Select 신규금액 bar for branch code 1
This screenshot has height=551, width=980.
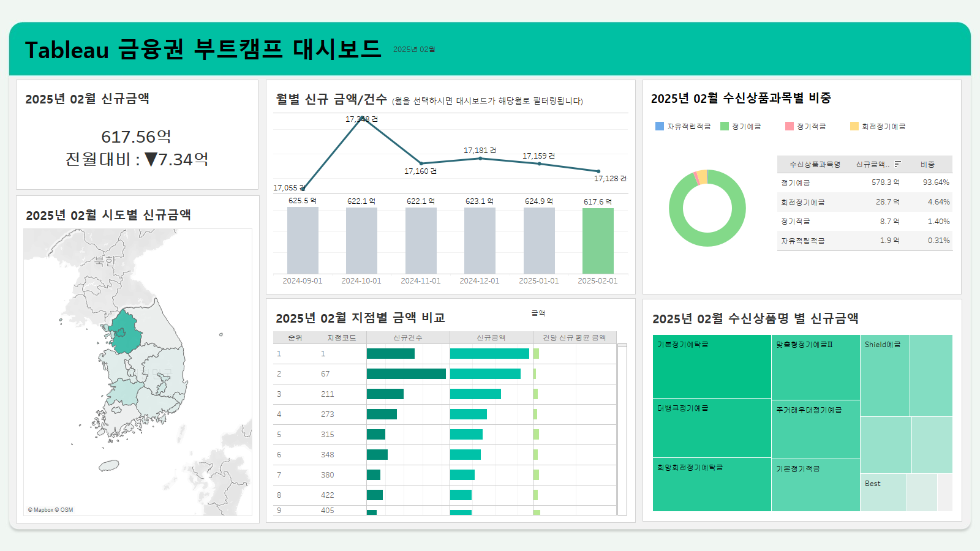489,353
